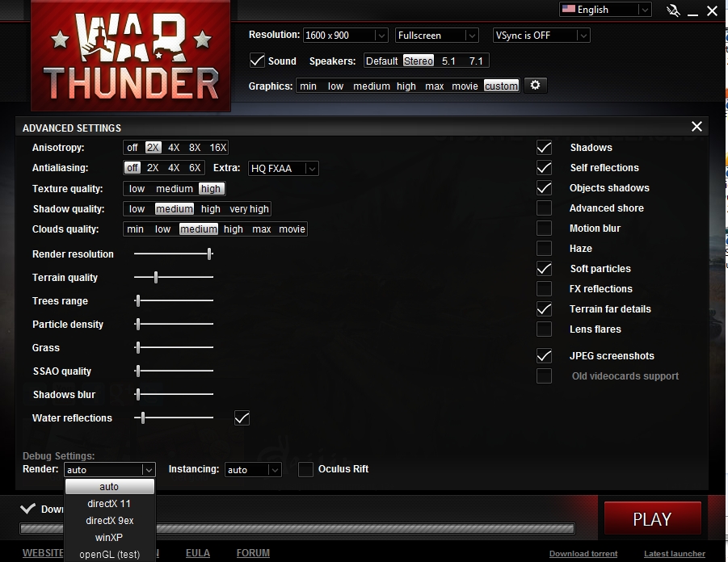Set Shadow quality to very high
Image resolution: width=728 pixels, height=562 pixels.
click(250, 209)
